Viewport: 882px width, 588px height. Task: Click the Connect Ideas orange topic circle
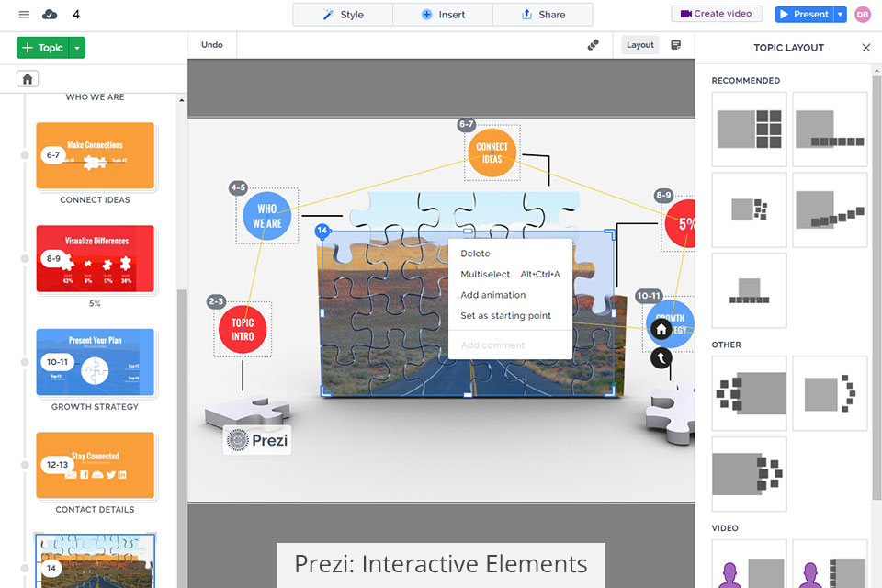click(x=492, y=153)
